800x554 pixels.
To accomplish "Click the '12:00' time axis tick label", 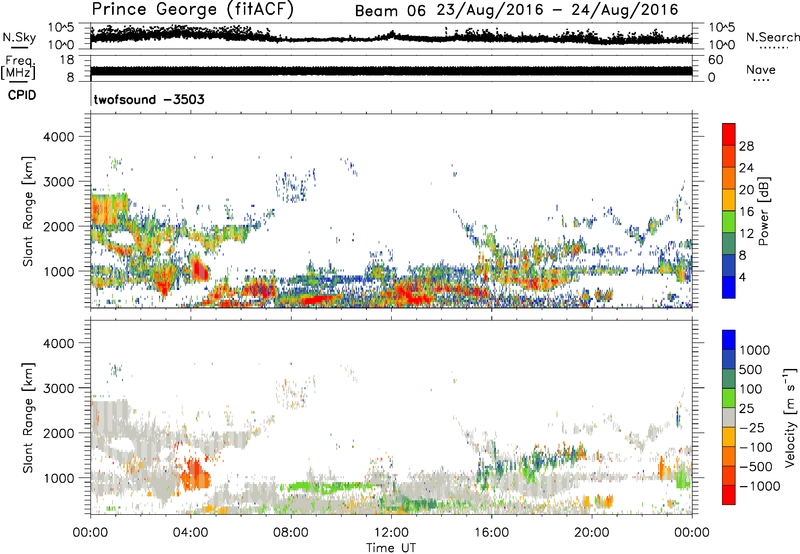I will 391,533.
